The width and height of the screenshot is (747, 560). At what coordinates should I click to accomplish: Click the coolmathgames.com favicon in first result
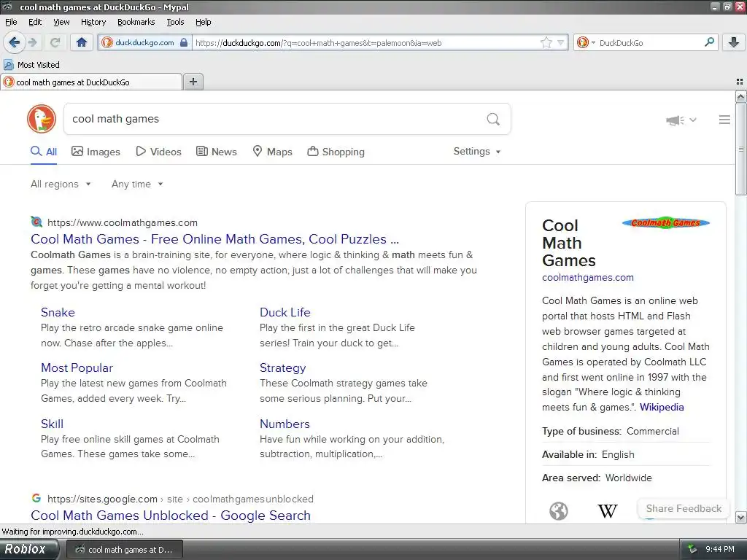click(36, 222)
